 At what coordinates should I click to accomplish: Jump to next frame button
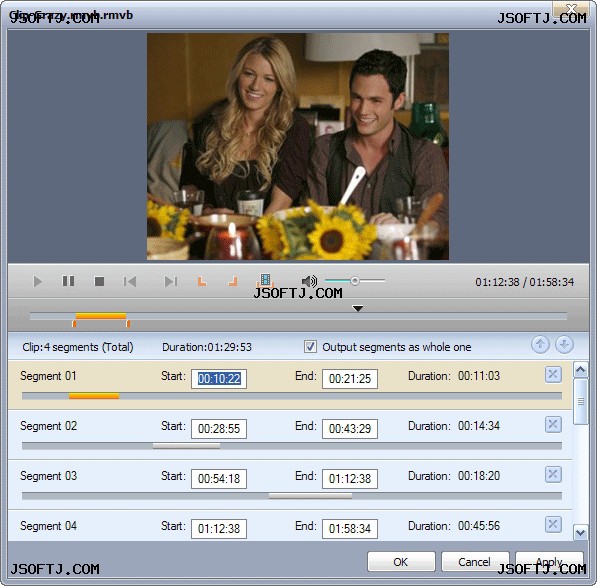point(171,281)
